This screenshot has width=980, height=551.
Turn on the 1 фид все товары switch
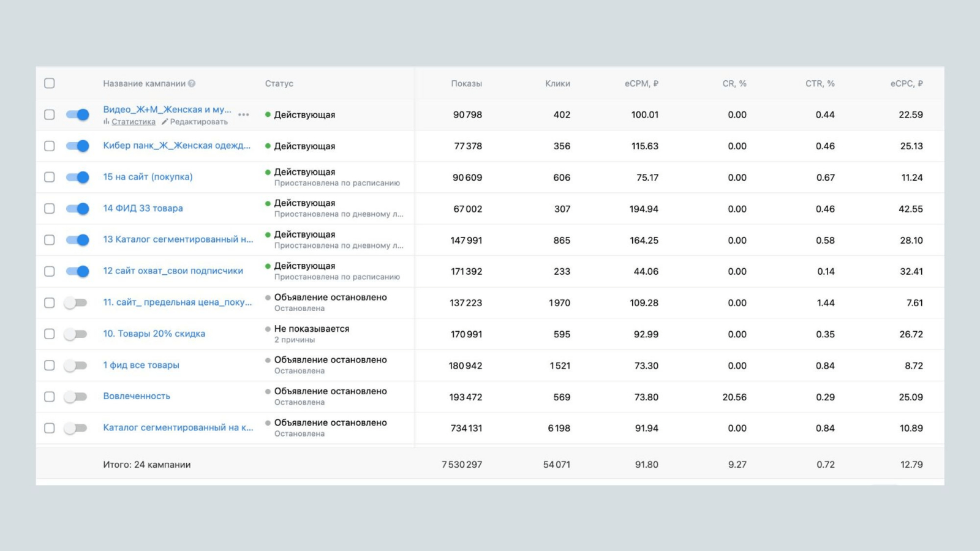pyautogui.click(x=76, y=365)
